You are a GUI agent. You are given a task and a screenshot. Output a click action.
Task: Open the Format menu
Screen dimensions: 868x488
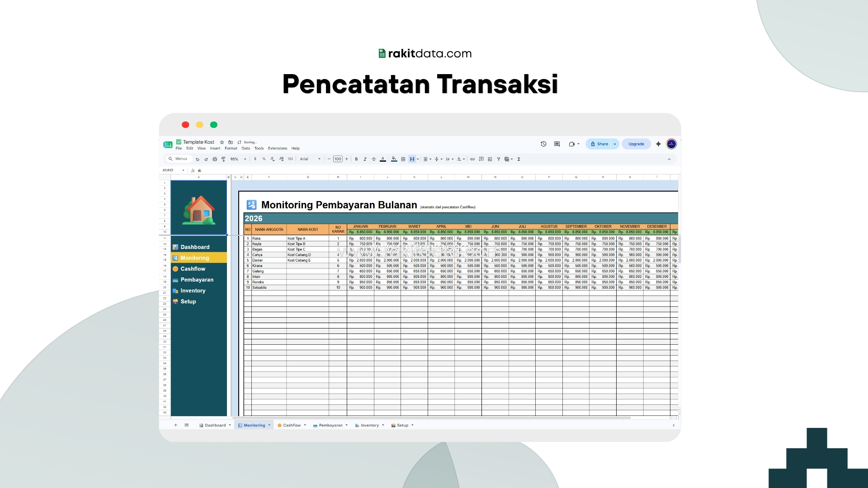pyautogui.click(x=231, y=148)
